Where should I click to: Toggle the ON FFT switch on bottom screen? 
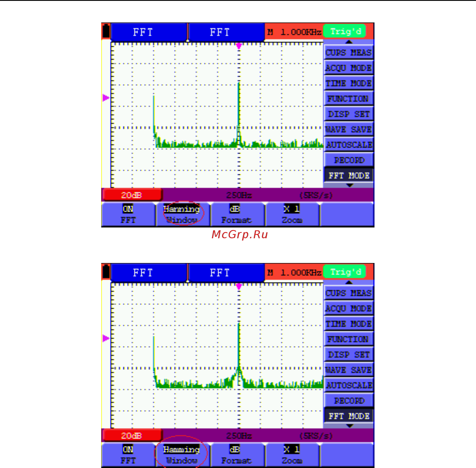128,455
